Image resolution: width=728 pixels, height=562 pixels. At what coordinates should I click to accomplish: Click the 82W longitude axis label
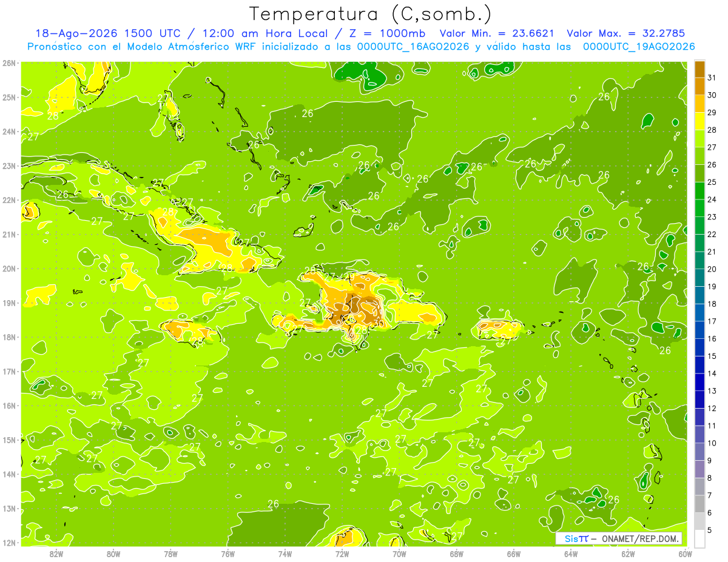[56, 554]
